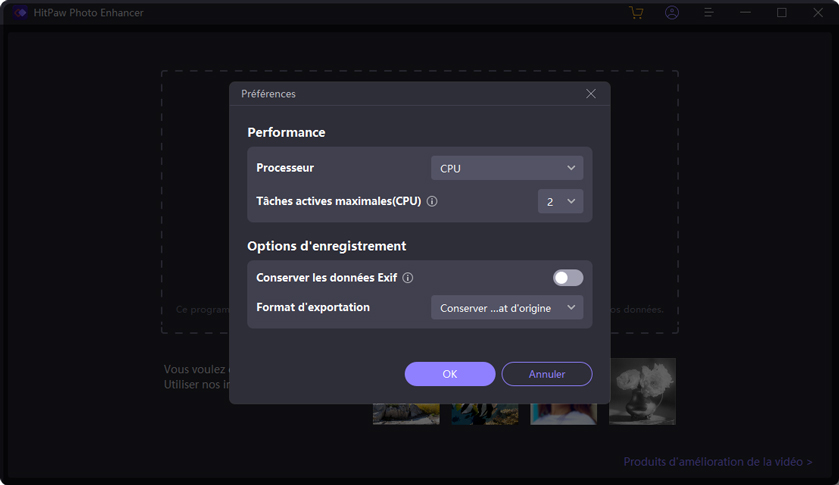Open the user account icon
This screenshot has width=839, height=485.
click(x=672, y=13)
